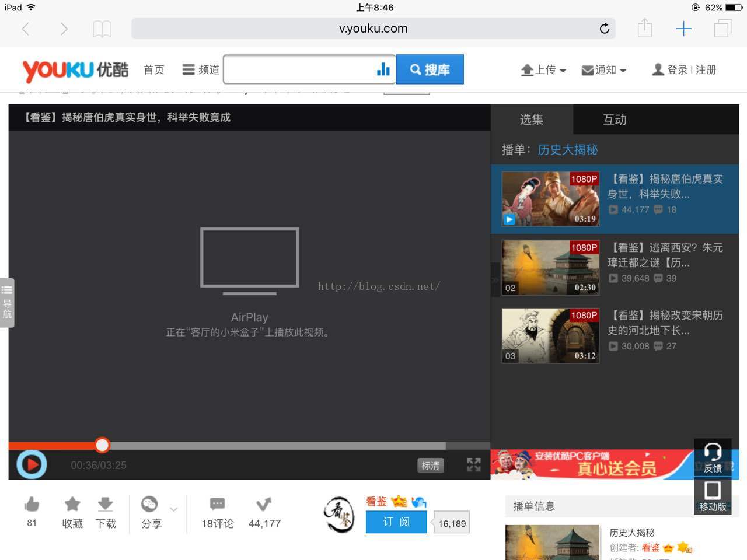Seek by clicking the gray progress bar
This screenshot has height=560, width=747.
(278, 446)
